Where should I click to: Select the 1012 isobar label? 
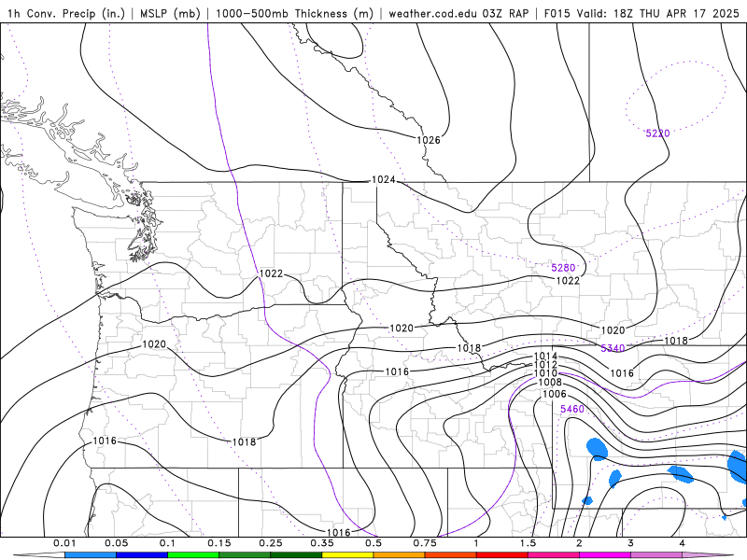tap(545, 365)
